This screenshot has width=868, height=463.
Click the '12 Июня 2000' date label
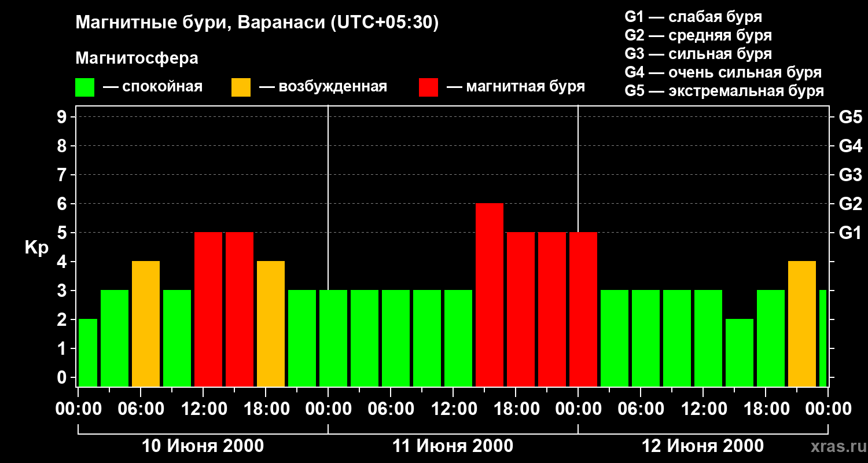pyautogui.click(x=703, y=446)
